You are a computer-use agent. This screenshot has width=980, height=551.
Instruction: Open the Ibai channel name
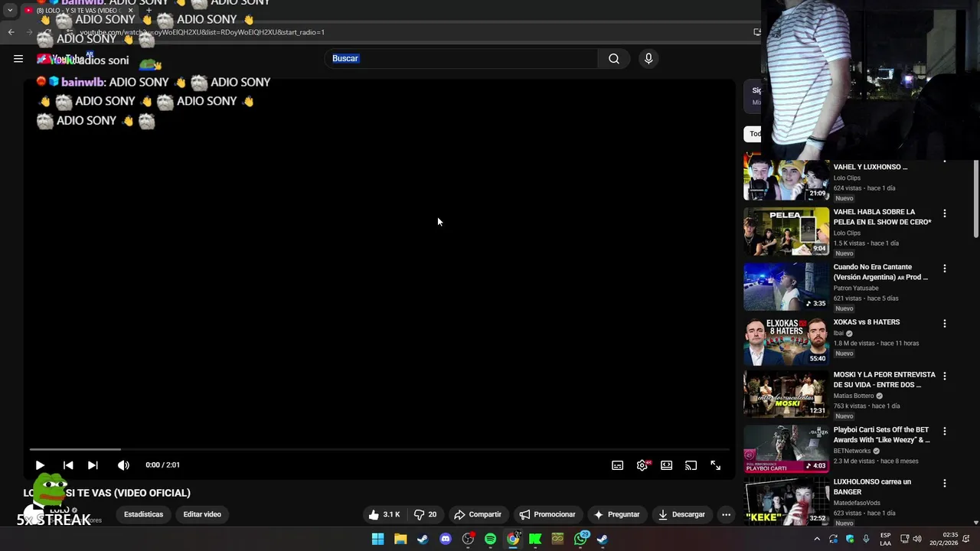coord(838,334)
